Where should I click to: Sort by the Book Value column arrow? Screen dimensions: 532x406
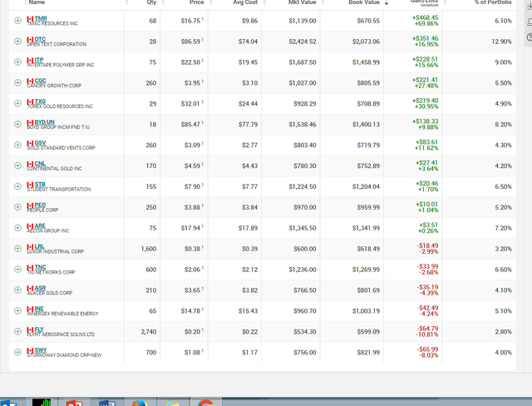(x=386, y=3)
